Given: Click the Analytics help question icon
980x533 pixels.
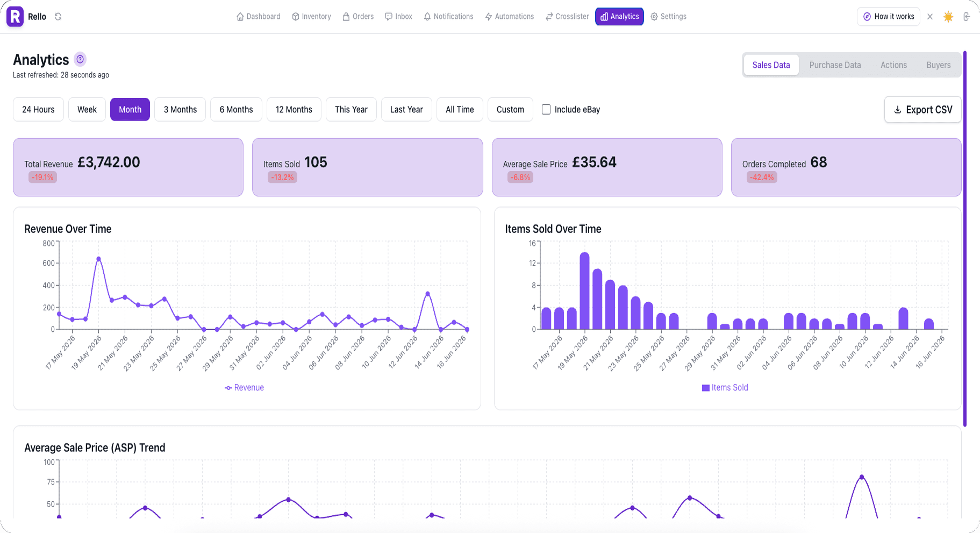Looking at the screenshot, I should click(80, 59).
